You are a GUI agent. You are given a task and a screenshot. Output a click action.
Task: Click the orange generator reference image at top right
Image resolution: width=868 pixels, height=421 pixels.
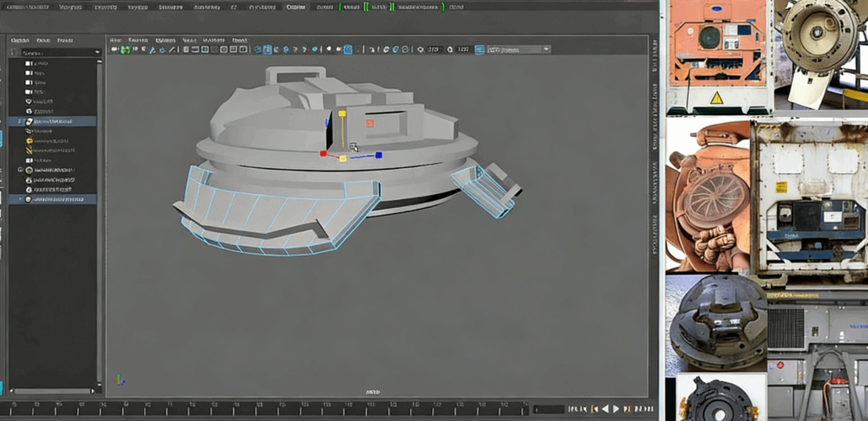click(715, 52)
